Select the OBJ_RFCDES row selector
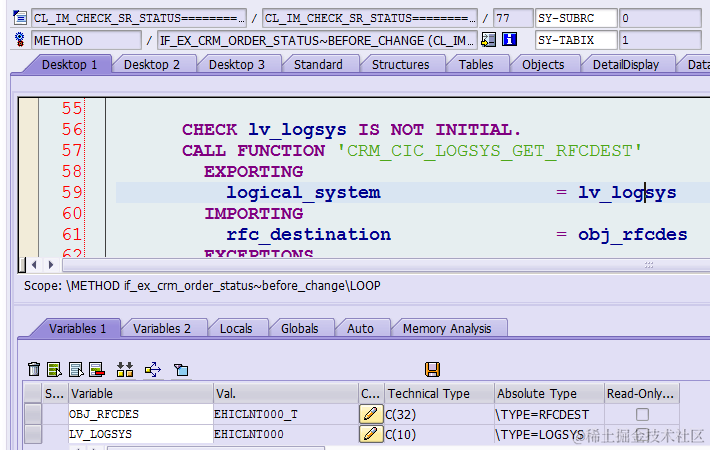 [33, 414]
